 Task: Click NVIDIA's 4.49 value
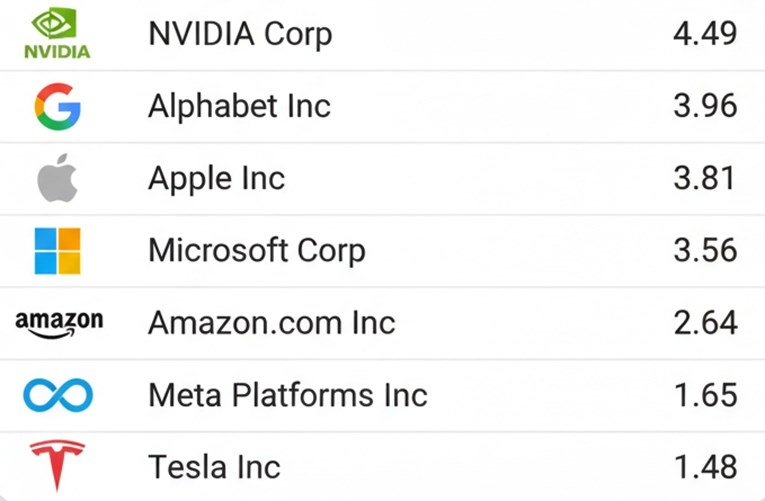[x=705, y=34]
